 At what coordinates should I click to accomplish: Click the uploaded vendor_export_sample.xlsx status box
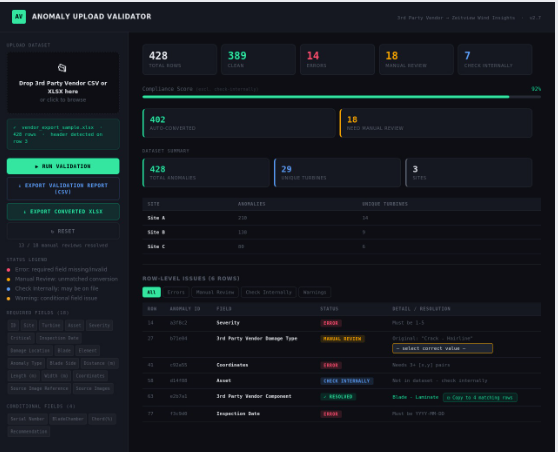(63, 134)
